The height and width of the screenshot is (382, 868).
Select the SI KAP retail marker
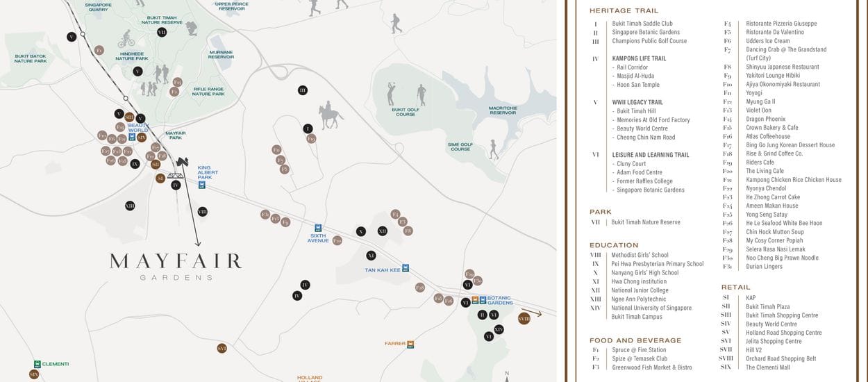click(160, 178)
